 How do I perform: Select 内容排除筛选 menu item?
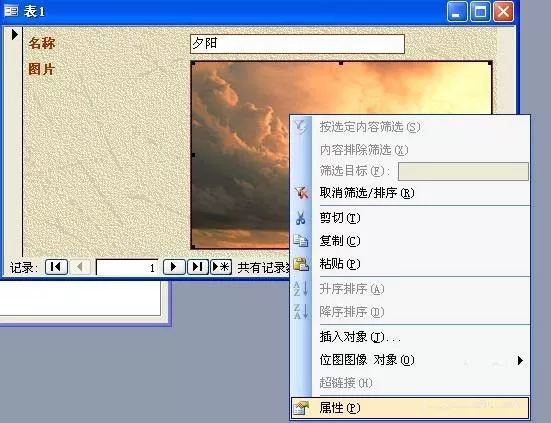(x=410, y=150)
